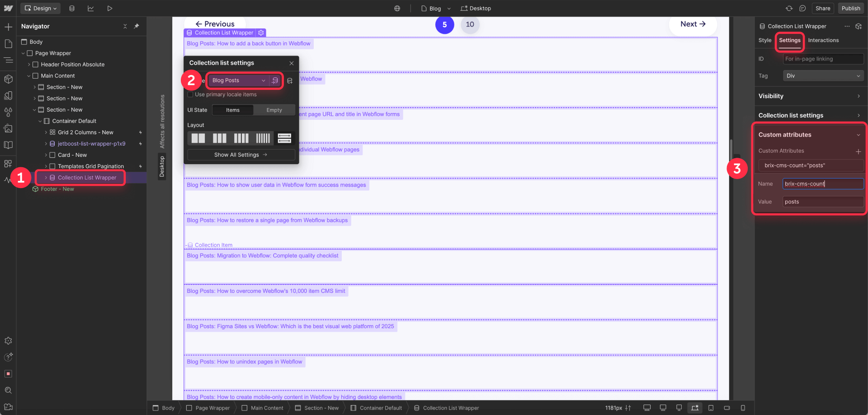868x415 pixels.
Task: Open the Components cube icon
Action: (x=8, y=79)
